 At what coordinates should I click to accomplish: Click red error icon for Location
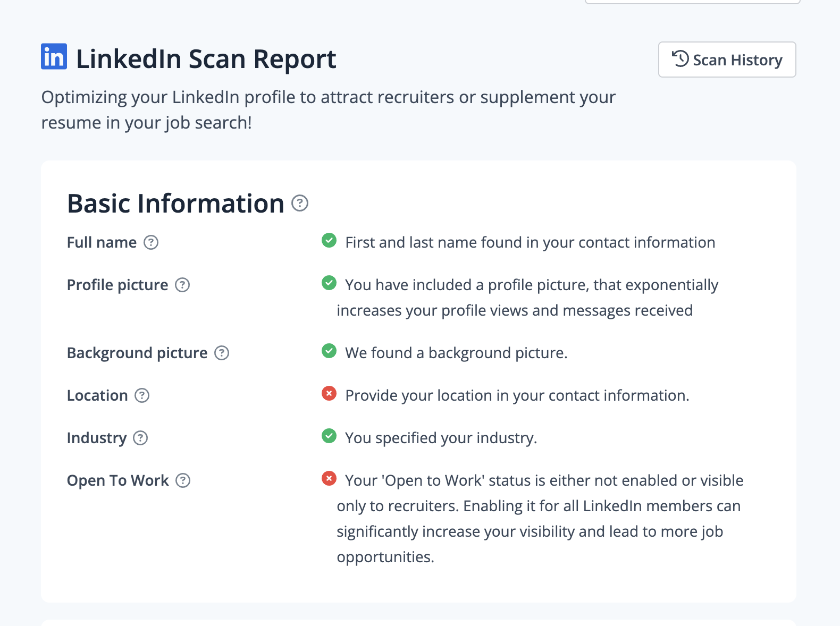[x=329, y=394]
